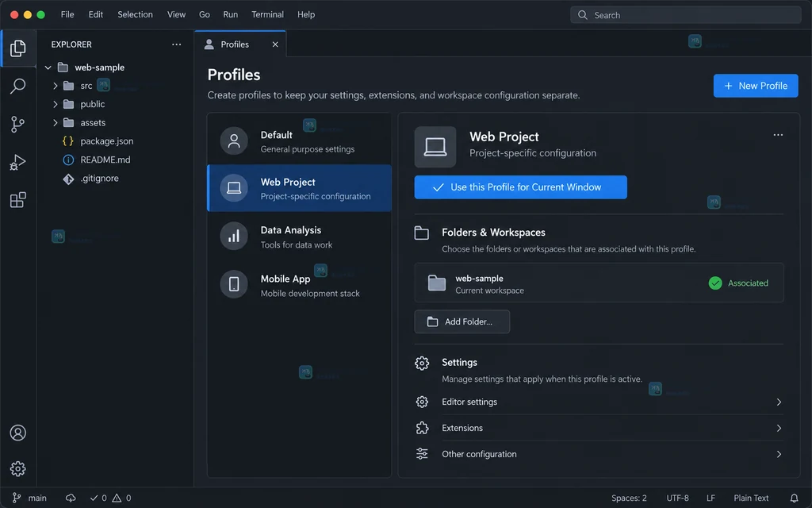Use this Profile for Current Window
Image resolution: width=812 pixels, height=508 pixels.
[520, 187]
